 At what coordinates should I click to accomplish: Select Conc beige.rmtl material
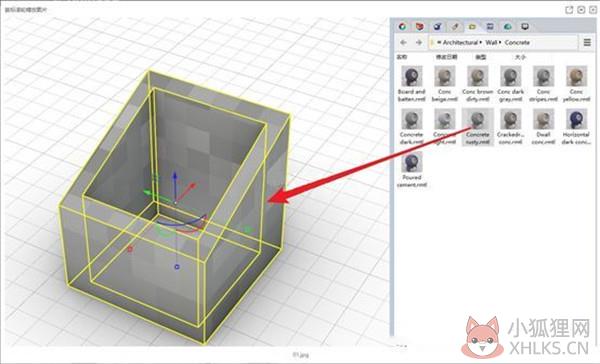click(445, 83)
